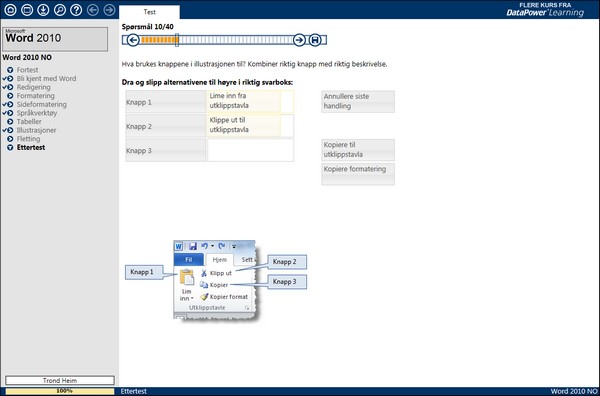Click Word 2010 NO in bottom status bar
The height and width of the screenshot is (396, 600).
[x=574, y=391]
